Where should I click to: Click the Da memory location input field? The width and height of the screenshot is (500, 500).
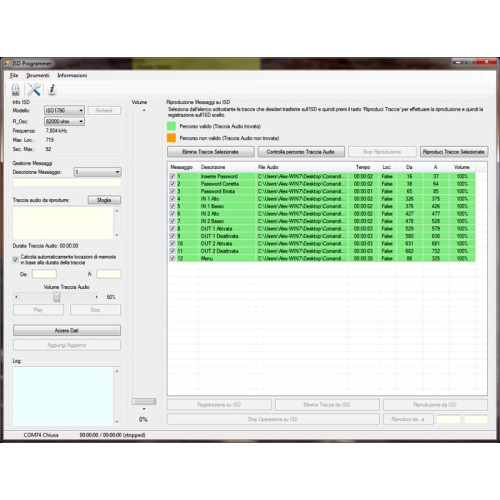pyautogui.click(x=44, y=274)
